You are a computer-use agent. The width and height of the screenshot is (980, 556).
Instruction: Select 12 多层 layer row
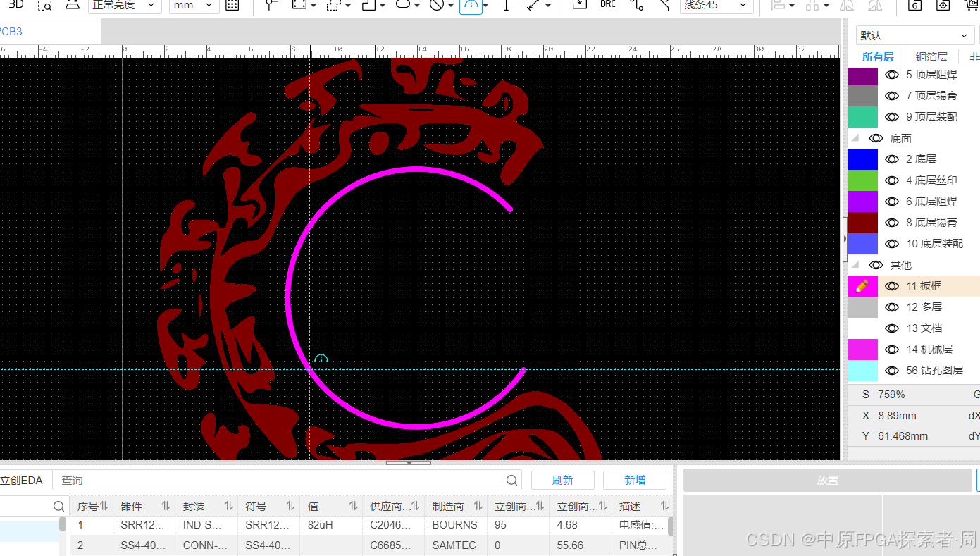pos(914,307)
